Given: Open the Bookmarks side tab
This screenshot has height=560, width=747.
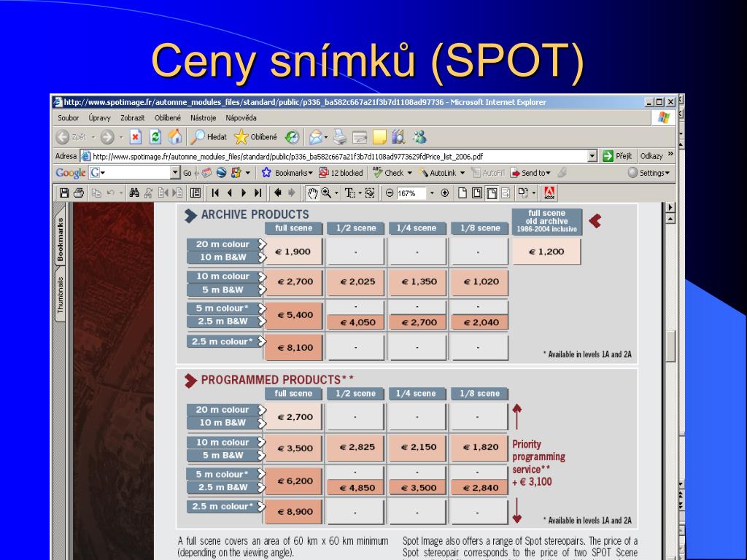Looking at the screenshot, I should point(60,239).
